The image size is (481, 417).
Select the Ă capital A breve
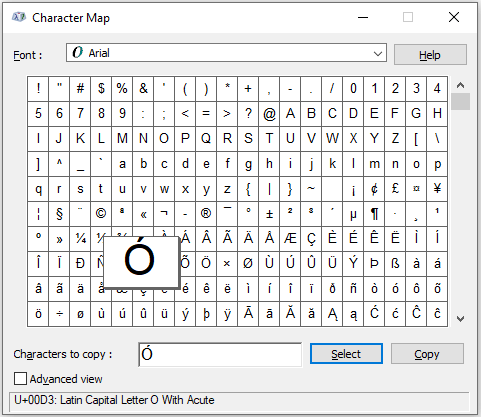[290, 314]
